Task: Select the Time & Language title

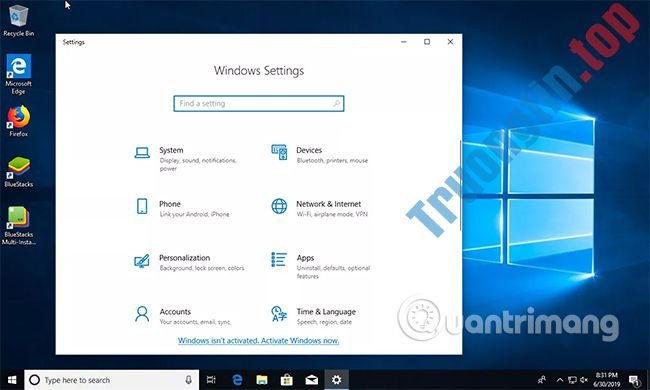Action: (x=326, y=312)
